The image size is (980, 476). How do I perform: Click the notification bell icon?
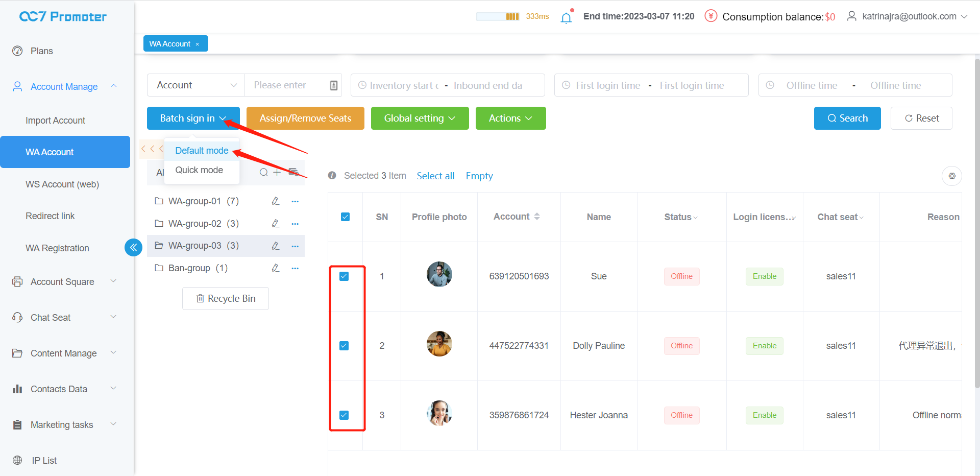(566, 18)
